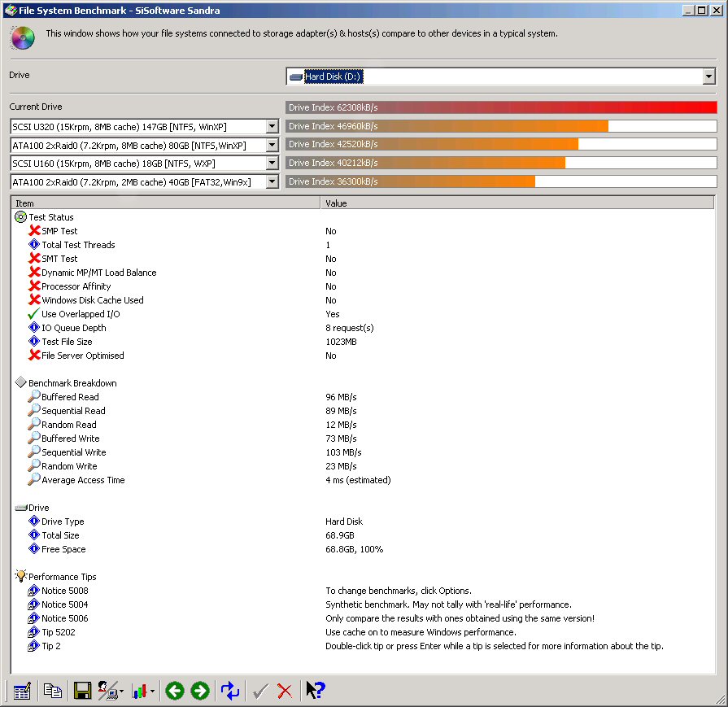Click the red Drive Index 62308kB/s bar
728x707 pixels.
(x=501, y=107)
